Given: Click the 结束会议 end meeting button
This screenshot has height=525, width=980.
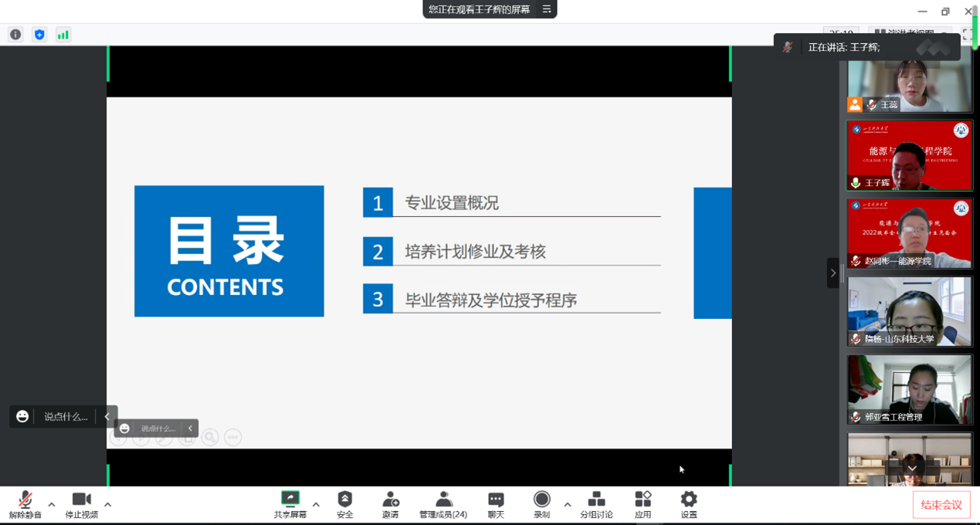Looking at the screenshot, I should point(941,505).
